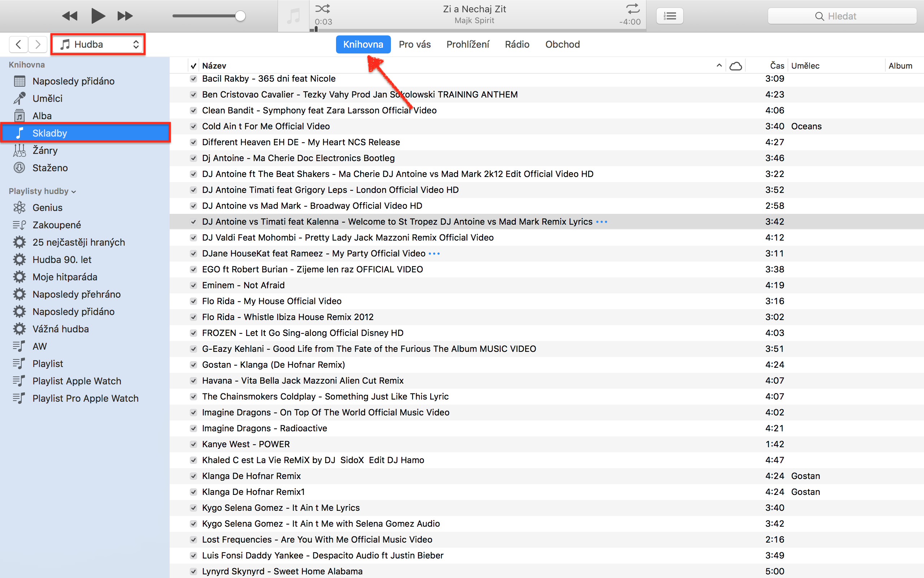Click the playback progress bar
924x578 pixels.
click(477, 30)
